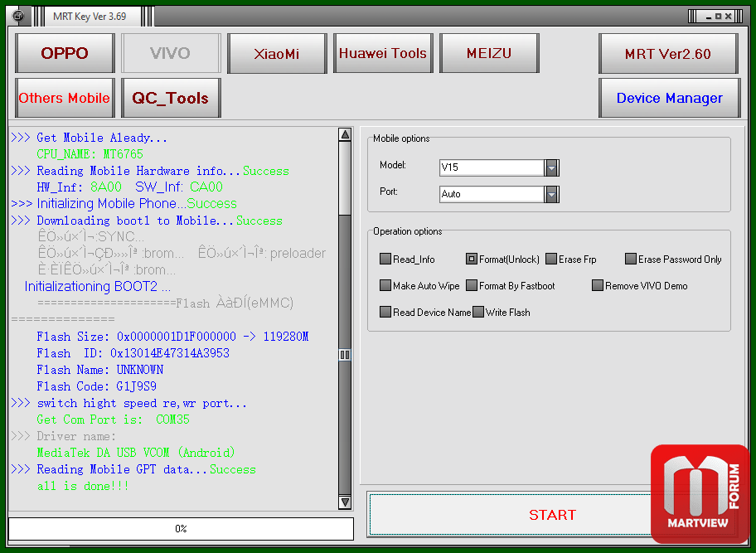Click 'Get Mobile Aleady...' log line

click(x=90, y=138)
